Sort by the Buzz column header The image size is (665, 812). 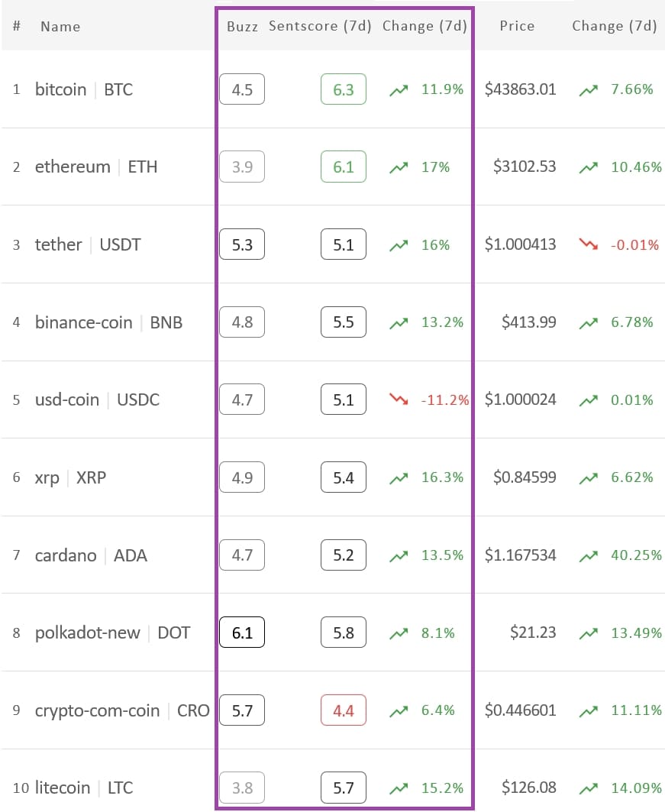(x=242, y=27)
